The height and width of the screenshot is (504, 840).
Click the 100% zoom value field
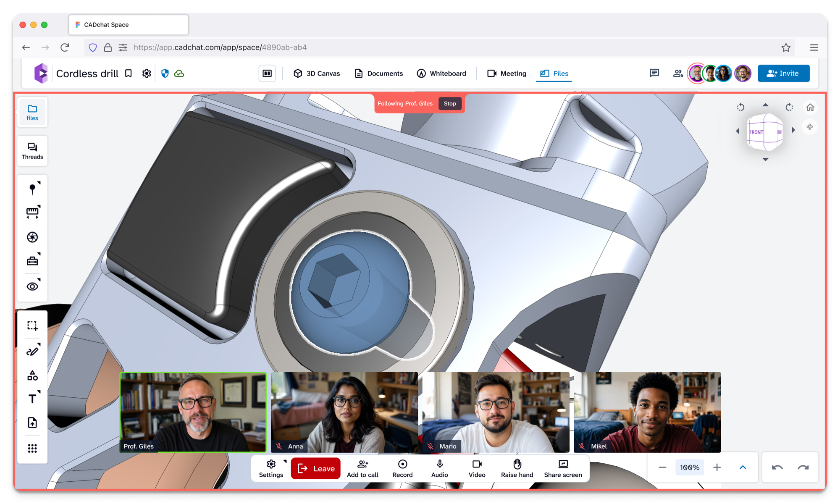click(x=690, y=467)
